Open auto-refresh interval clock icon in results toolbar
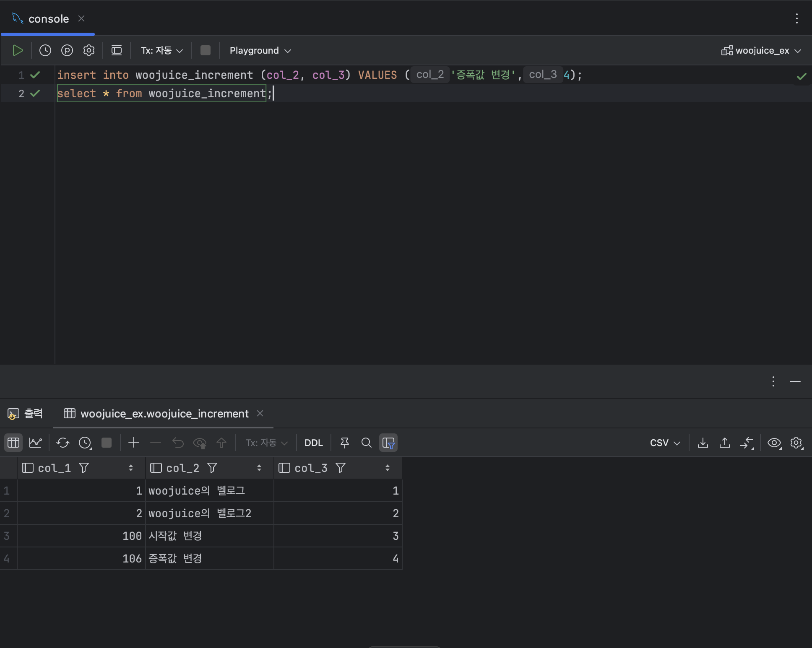 tap(85, 443)
